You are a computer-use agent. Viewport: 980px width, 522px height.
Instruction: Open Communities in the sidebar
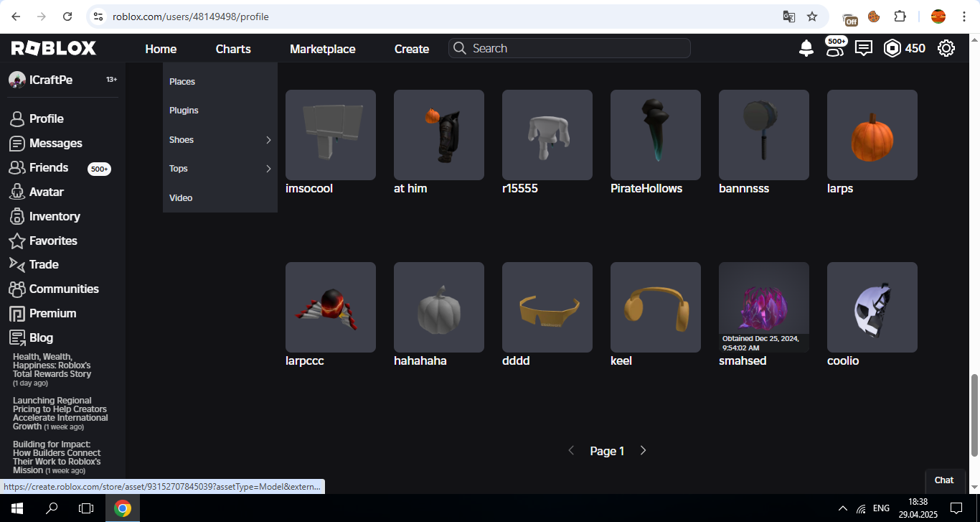tap(63, 289)
